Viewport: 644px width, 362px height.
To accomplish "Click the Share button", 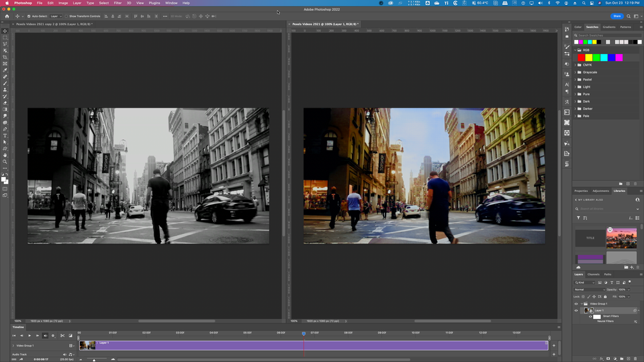I will [617, 16].
